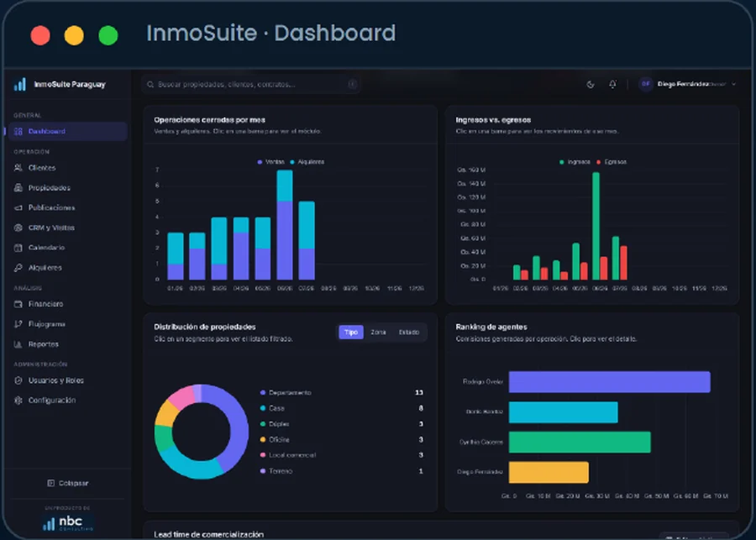Click the Diego Fernández yellow bar
Viewport: 756px width, 540px height.
pos(549,473)
